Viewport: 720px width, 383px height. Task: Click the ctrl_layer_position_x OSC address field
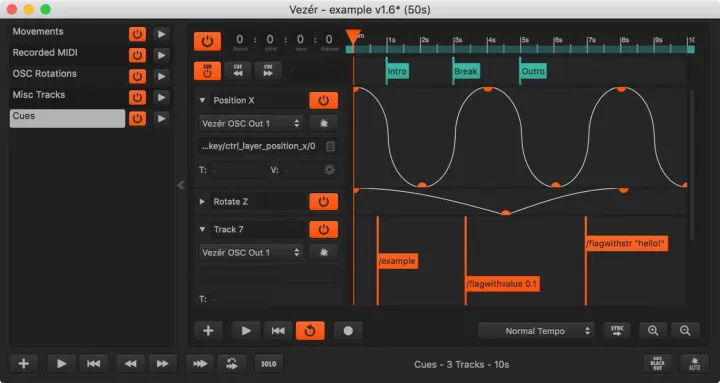(x=261, y=146)
